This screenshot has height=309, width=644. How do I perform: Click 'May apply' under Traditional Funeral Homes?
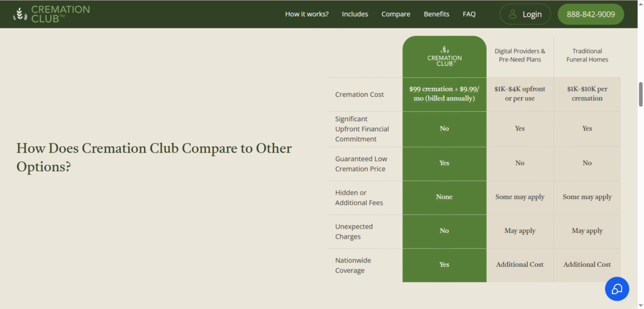coord(587,230)
